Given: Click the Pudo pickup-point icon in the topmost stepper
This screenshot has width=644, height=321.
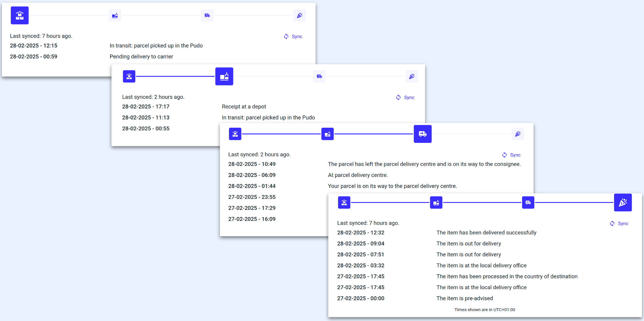Looking at the screenshot, I should 115,15.
